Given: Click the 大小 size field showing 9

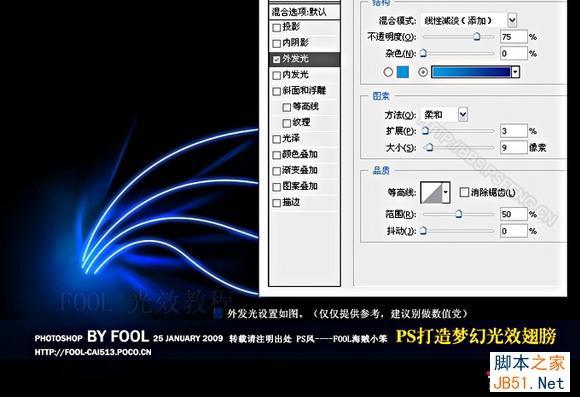Looking at the screenshot, I should click(x=513, y=148).
